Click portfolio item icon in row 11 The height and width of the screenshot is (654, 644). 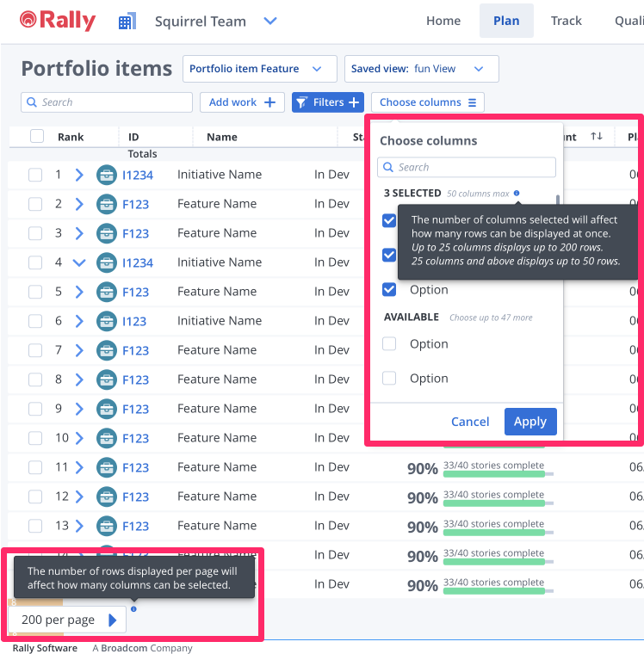point(107,467)
